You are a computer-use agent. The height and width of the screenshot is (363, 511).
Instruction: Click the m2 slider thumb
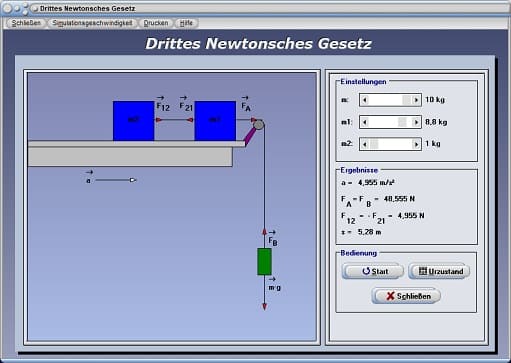(374, 144)
